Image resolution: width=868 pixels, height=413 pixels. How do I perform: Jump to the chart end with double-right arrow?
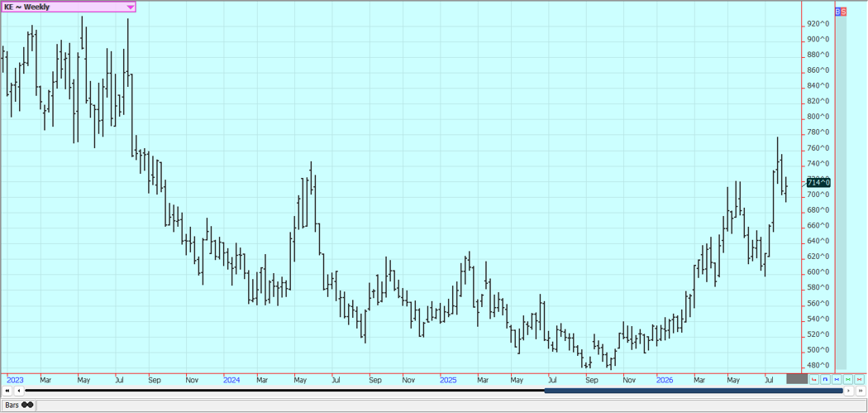[x=861, y=391]
